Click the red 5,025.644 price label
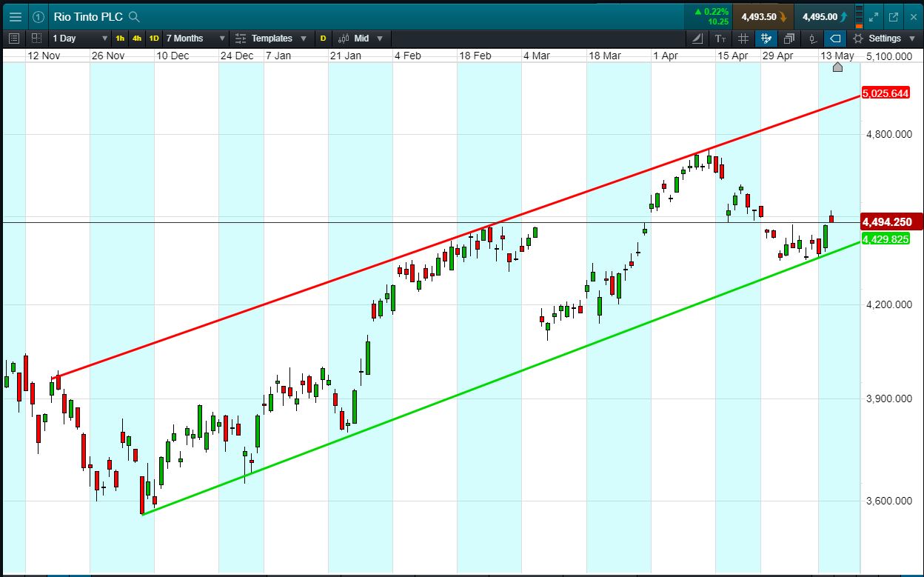 885,93
